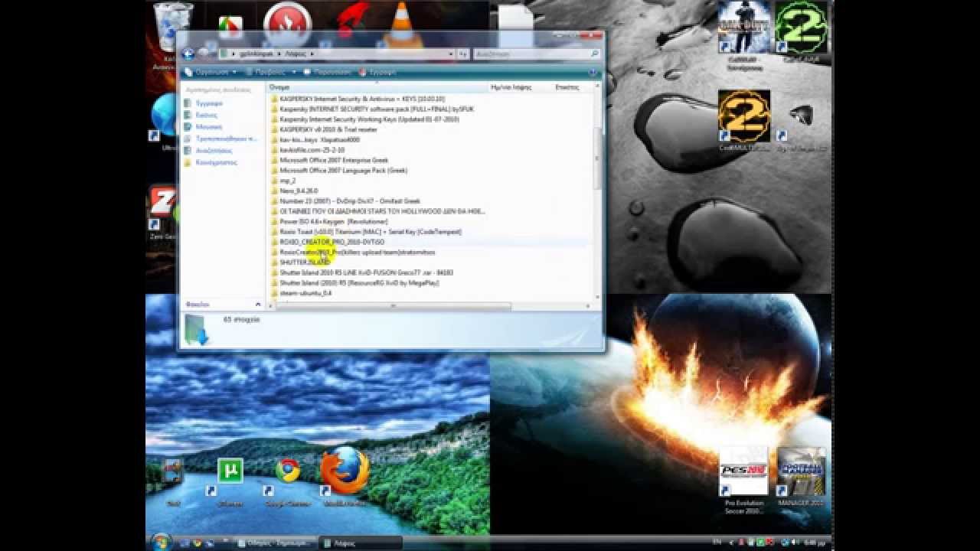Viewport: 980px width, 551px height.
Task: Click the folder icon of the Nero row
Action: (274, 191)
